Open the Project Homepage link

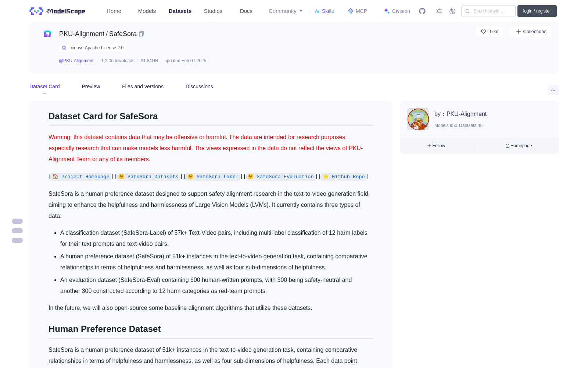click(x=81, y=177)
